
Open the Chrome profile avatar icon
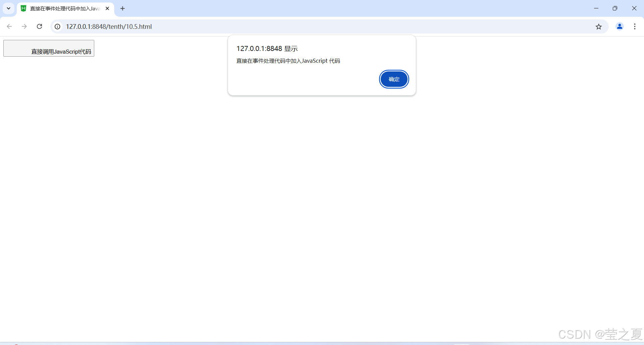point(620,26)
